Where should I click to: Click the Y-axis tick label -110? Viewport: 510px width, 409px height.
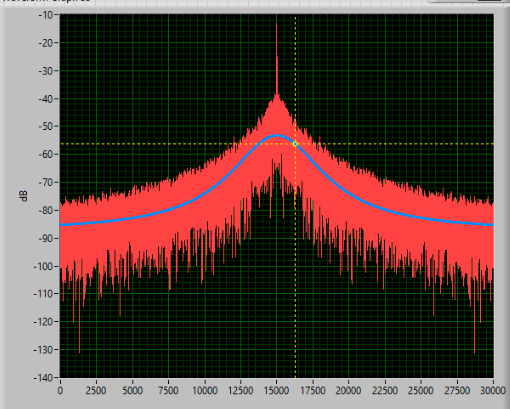pyautogui.click(x=43, y=294)
